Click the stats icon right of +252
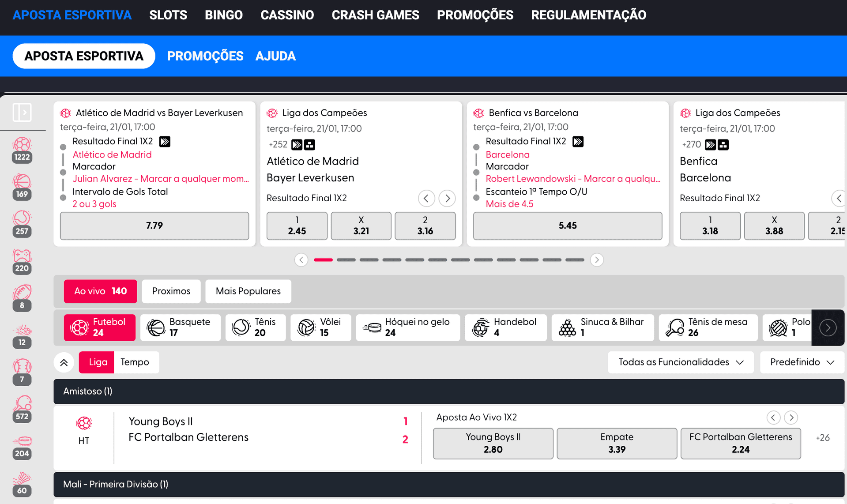Screen dimensions: 847x504 (309, 145)
